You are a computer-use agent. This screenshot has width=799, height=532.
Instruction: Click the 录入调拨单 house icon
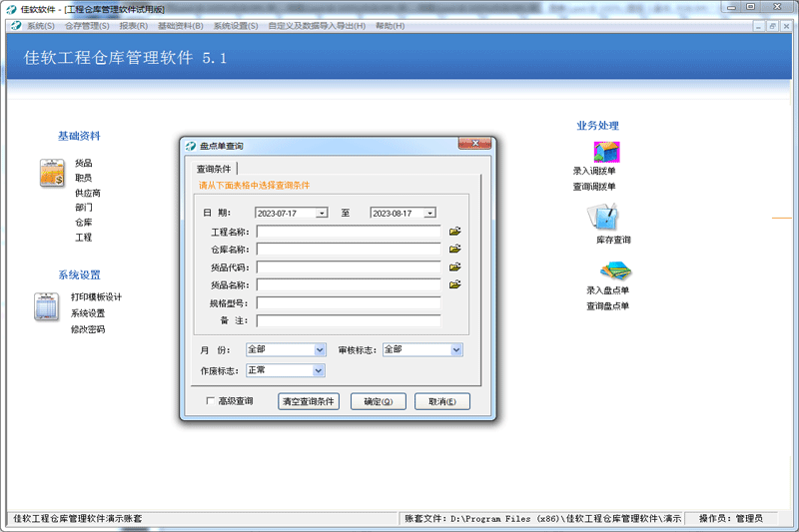coord(606,152)
